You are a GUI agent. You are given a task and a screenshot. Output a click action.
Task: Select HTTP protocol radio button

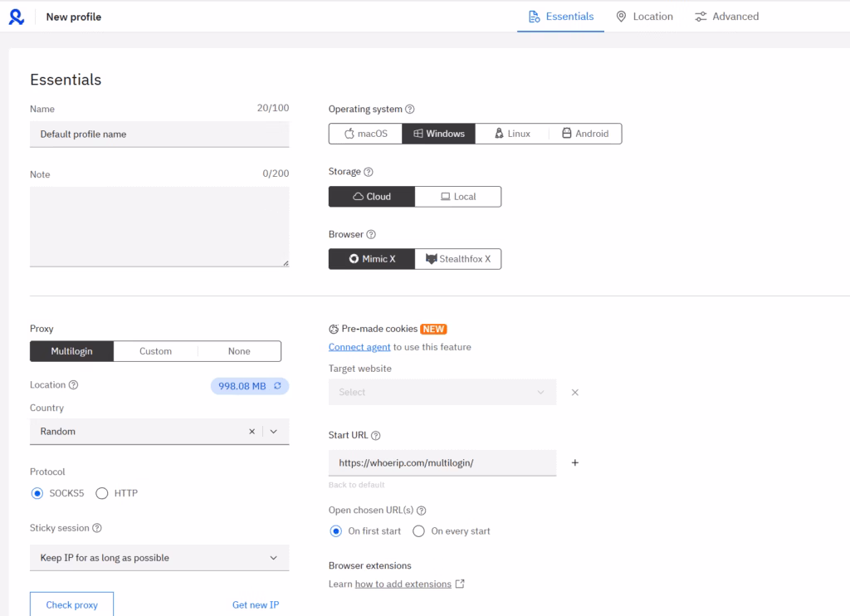click(102, 493)
